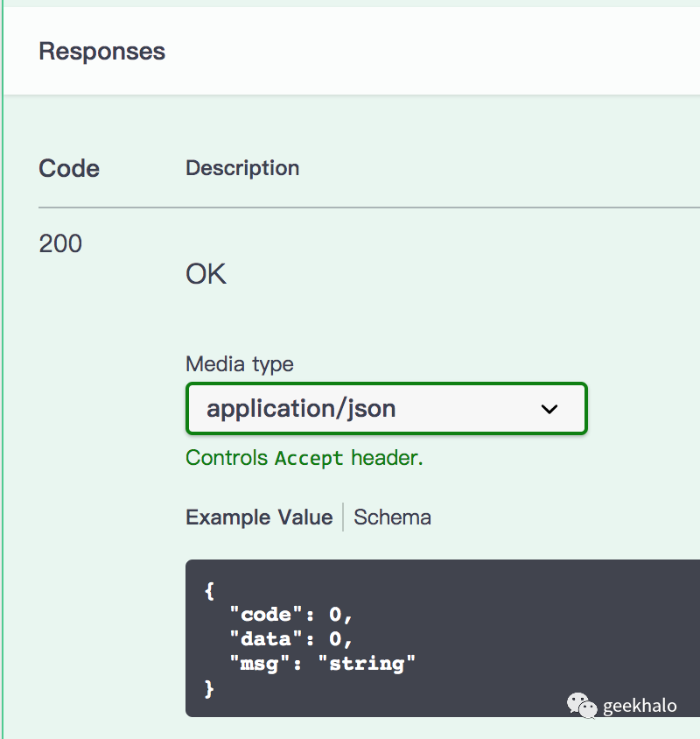
Task: Open the application/json media type dropdown
Action: pos(385,408)
